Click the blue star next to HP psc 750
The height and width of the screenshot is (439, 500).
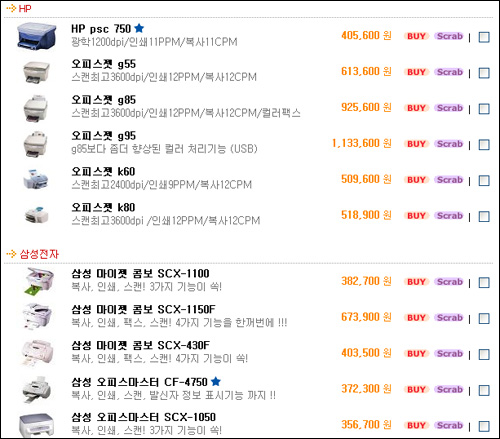[139, 28]
